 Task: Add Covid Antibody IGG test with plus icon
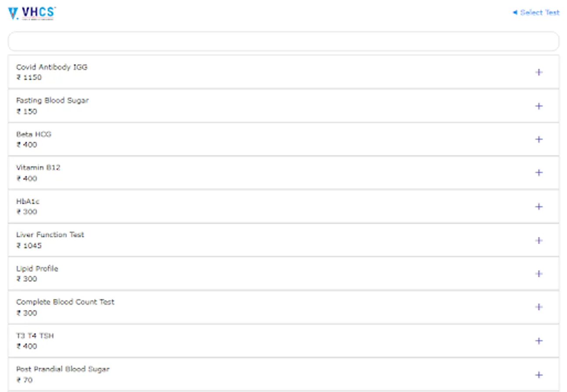(539, 72)
